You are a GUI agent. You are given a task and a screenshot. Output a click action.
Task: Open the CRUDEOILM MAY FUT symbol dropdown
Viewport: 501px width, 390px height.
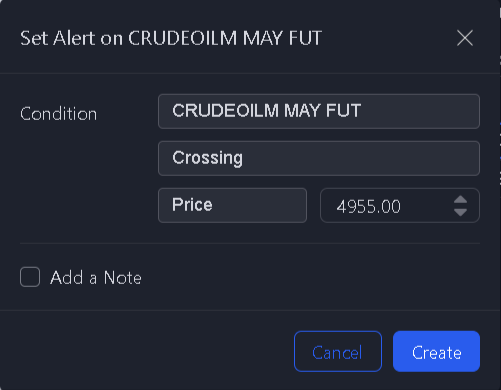click(x=319, y=111)
